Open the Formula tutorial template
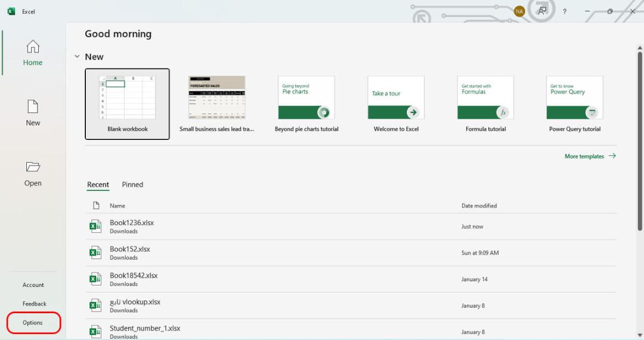 click(485, 104)
